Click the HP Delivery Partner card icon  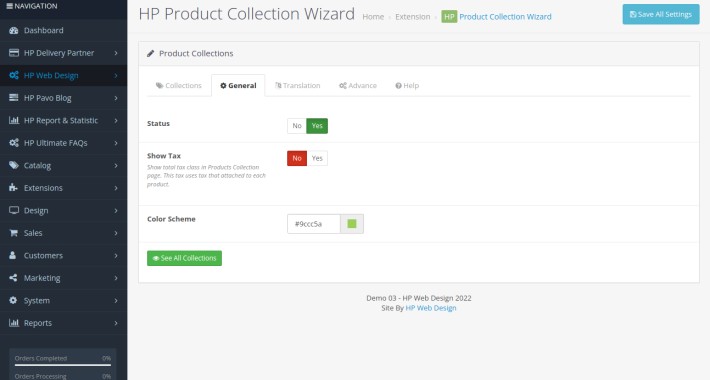click(14, 53)
